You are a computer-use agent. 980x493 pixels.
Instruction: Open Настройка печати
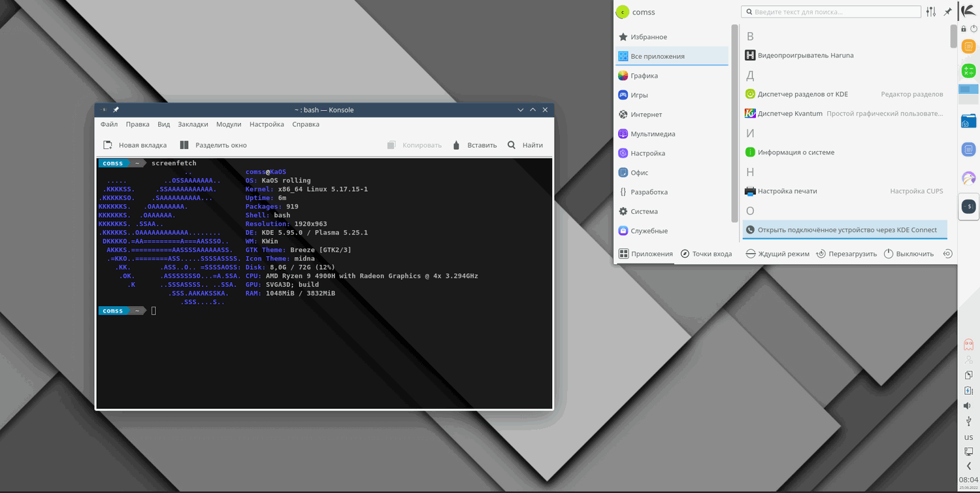[x=845, y=191]
